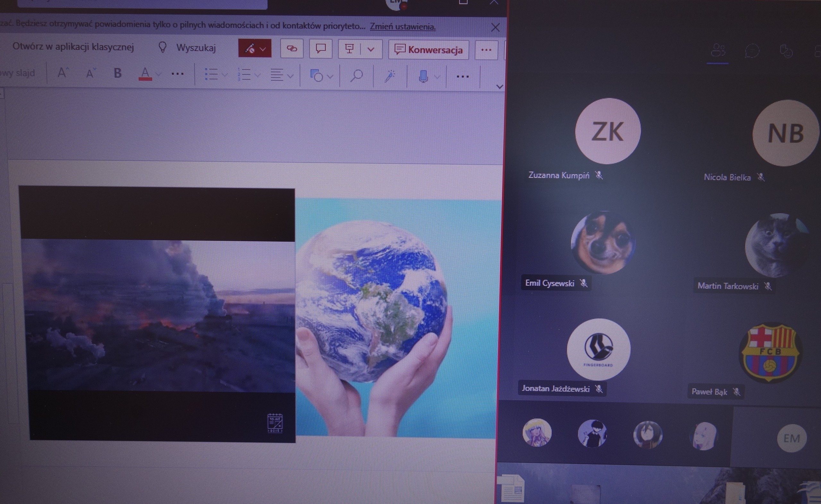
Task: Click the magnifier find icon
Action: point(356,76)
